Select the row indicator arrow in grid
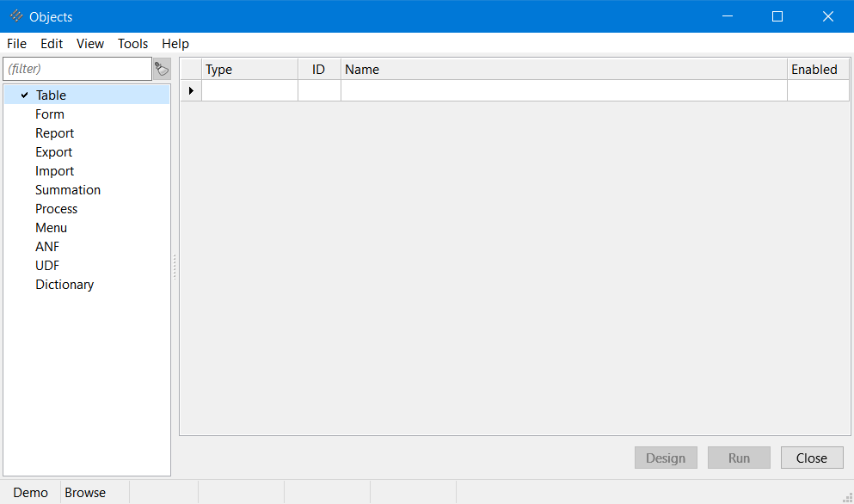Screen dimensions: 854x504 click(x=191, y=90)
